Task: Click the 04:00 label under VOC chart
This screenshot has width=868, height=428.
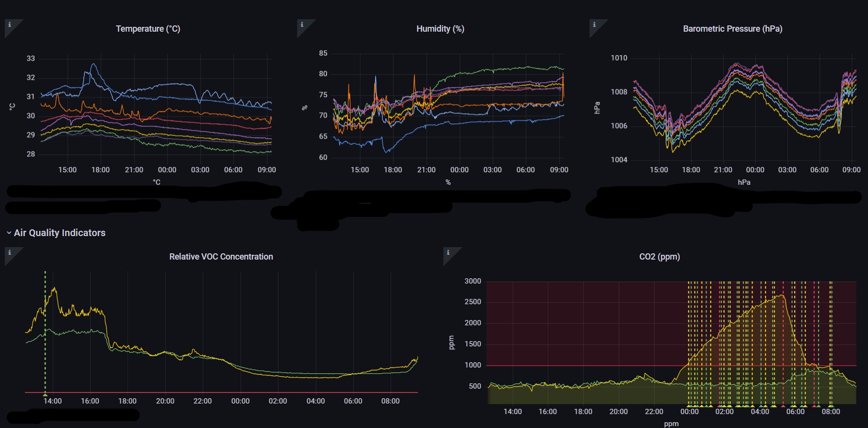Action: tap(315, 401)
